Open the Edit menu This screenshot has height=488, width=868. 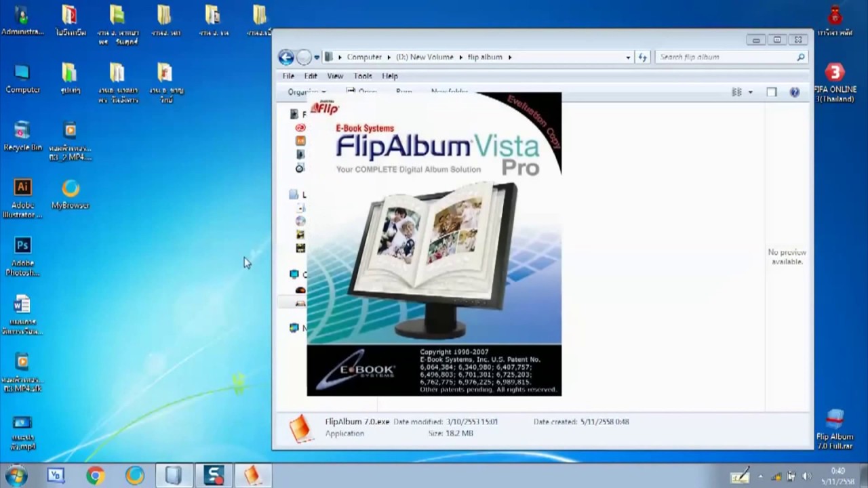pyautogui.click(x=311, y=76)
